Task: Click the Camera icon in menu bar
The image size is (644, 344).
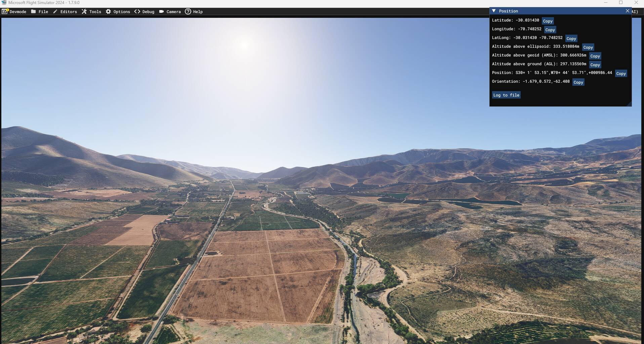Action: click(x=161, y=11)
